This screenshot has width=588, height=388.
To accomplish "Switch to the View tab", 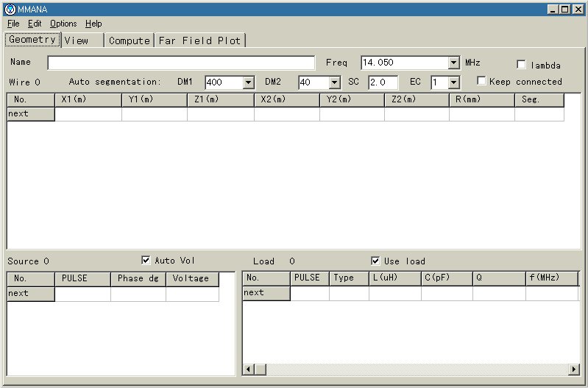I will coord(81,40).
